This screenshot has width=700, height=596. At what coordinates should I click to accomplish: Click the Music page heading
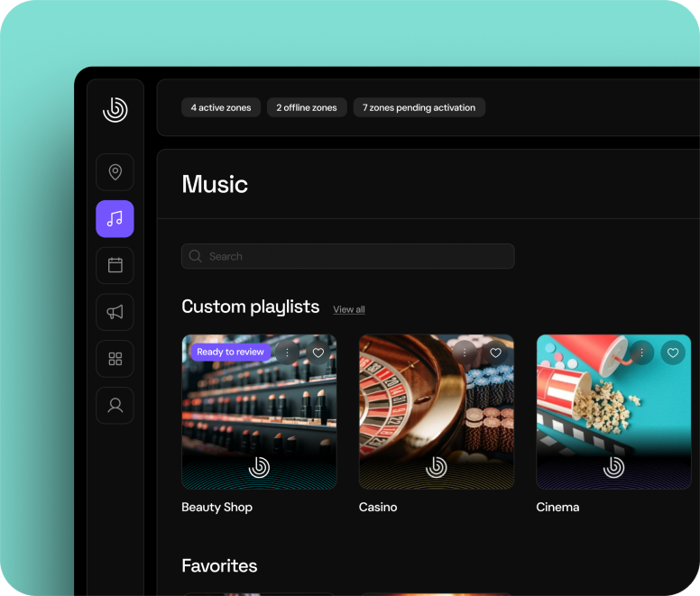[x=215, y=184]
